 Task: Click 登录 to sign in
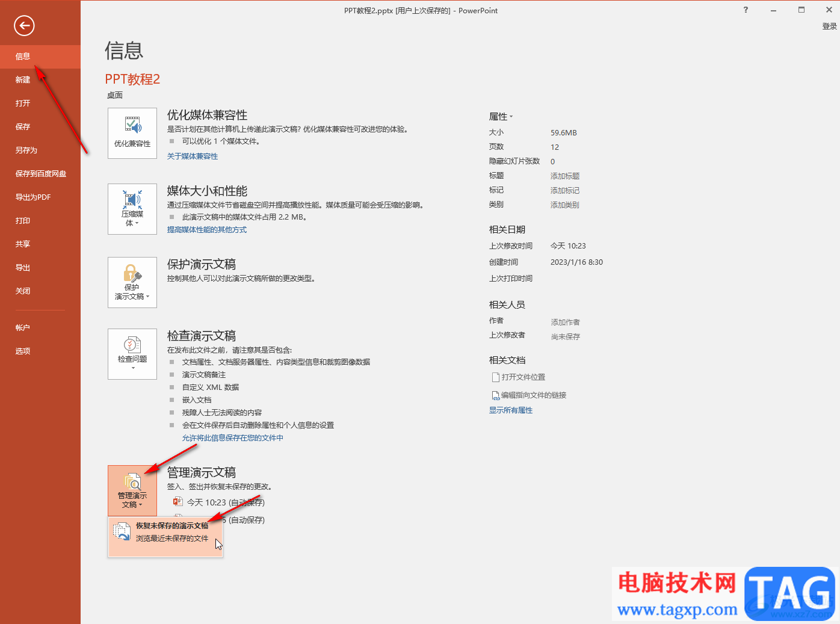[830, 26]
